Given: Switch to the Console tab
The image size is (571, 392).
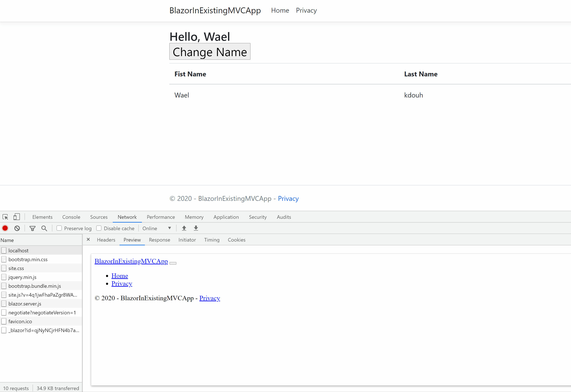Looking at the screenshot, I should coord(71,217).
